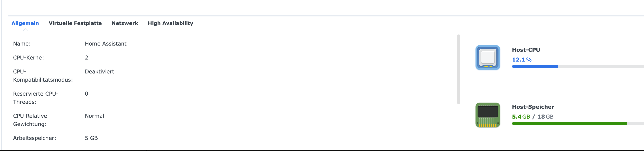
Task: Click the Host-Speicher heading label
Action: pyautogui.click(x=533, y=107)
